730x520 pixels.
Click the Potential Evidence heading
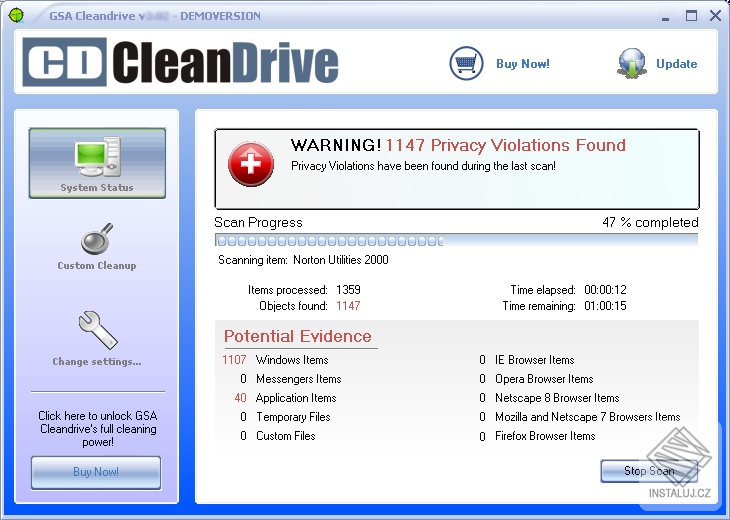297,336
